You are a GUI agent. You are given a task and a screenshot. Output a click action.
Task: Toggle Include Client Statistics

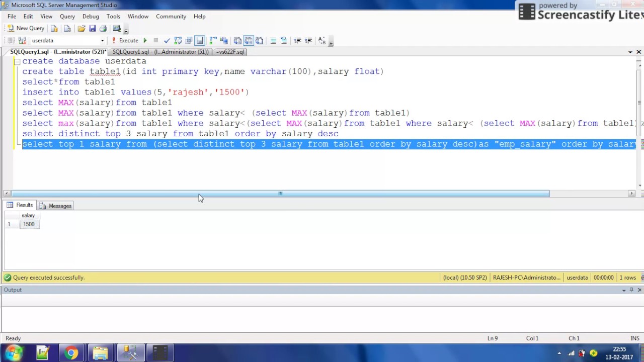click(x=224, y=41)
